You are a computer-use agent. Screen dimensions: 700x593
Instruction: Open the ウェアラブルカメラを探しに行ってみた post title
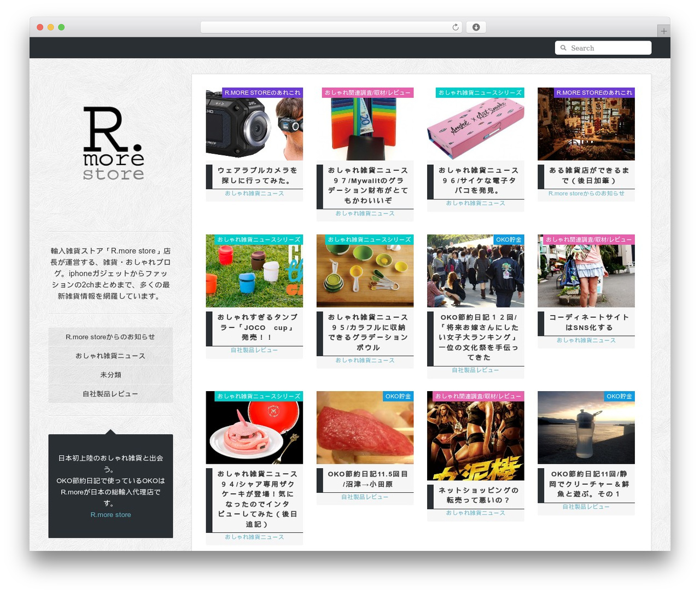(258, 176)
